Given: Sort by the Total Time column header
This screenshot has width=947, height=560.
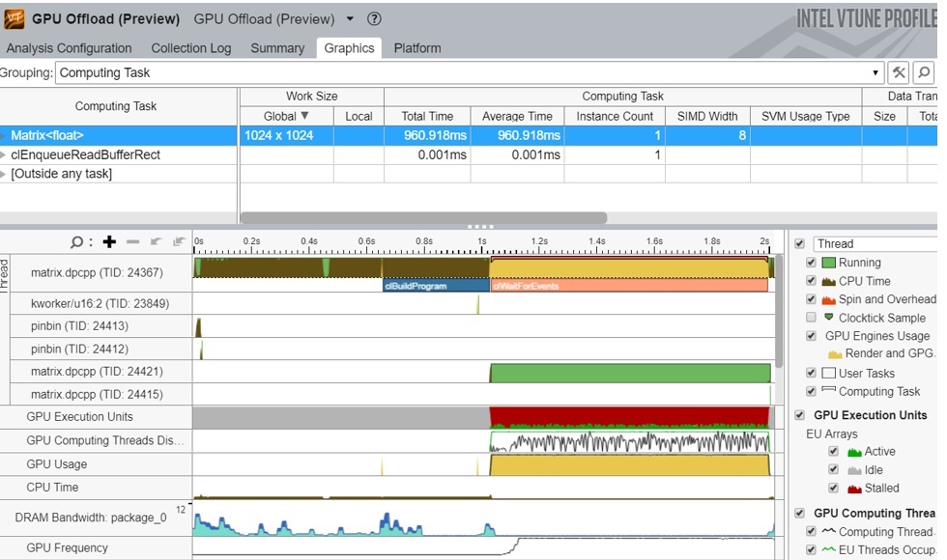Looking at the screenshot, I should 427,116.
